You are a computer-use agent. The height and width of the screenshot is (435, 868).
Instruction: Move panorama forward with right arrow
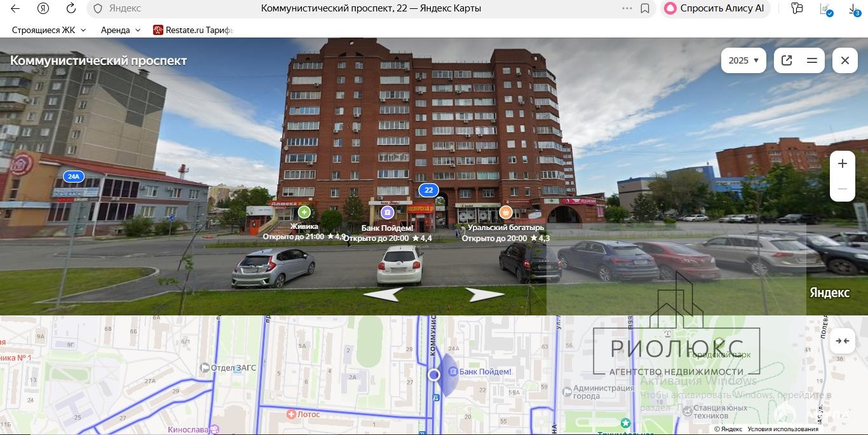click(x=485, y=294)
